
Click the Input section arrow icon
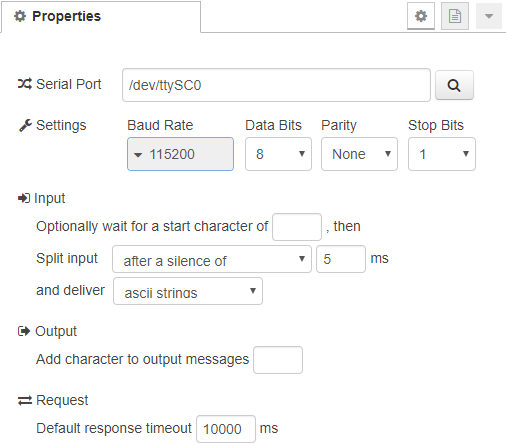click(x=24, y=198)
